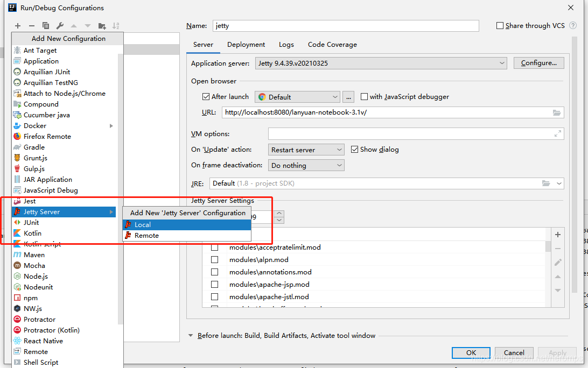The width and height of the screenshot is (588, 368).
Task: Pick the Maven icon entry
Action: (17, 255)
